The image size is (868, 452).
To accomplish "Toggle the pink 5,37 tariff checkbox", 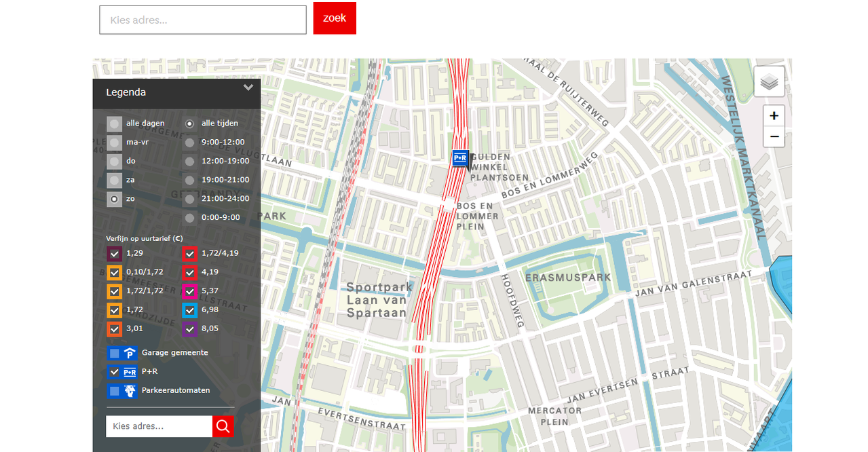I will coord(190,291).
